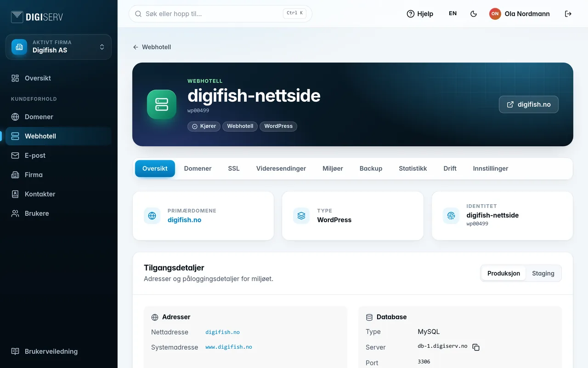Viewport: 588px width, 368px height.
Task: Open digifish.no link in Primærdomene card
Action: point(184,220)
